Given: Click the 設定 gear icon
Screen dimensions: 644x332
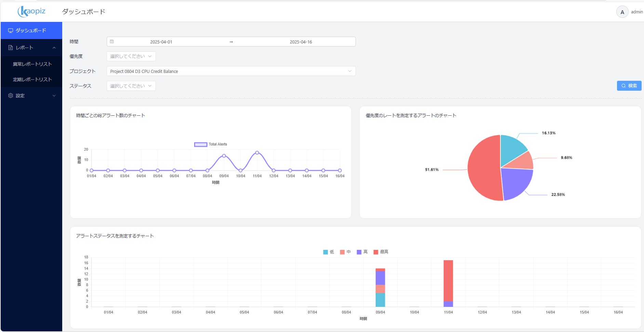Looking at the screenshot, I should (11, 95).
